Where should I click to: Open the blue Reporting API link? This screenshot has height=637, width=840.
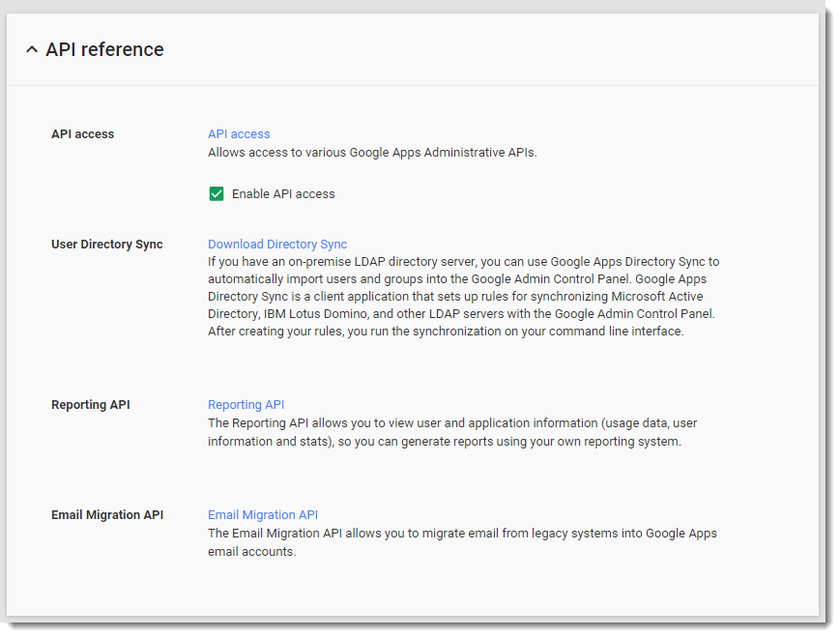pyautogui.click(x=246, y=405)
